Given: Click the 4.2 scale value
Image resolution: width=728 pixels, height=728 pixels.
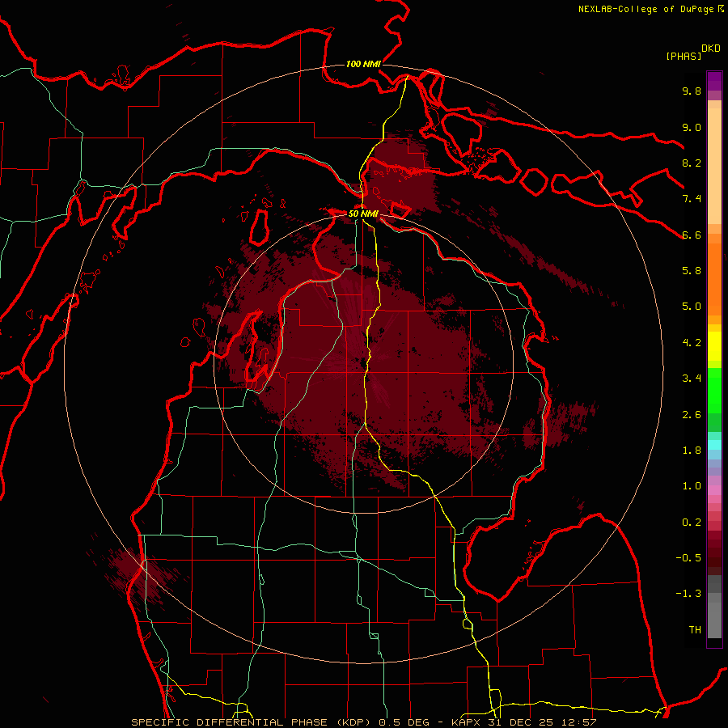Looking at the screenshot, I should (x=692, y=343).
